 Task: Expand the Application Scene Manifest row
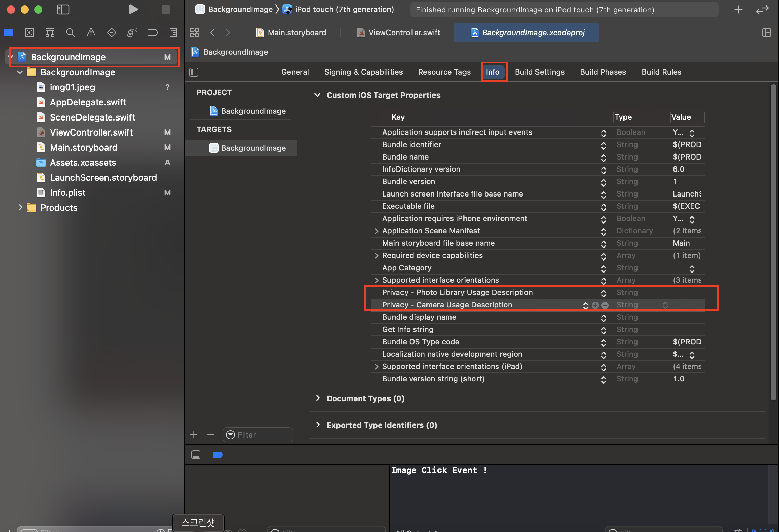(376, 231)
